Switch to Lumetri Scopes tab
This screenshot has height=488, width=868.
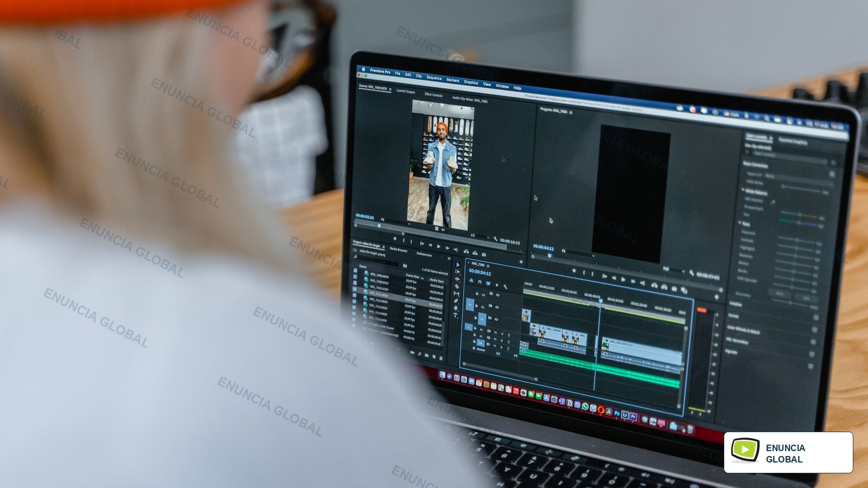pos(406,91)
